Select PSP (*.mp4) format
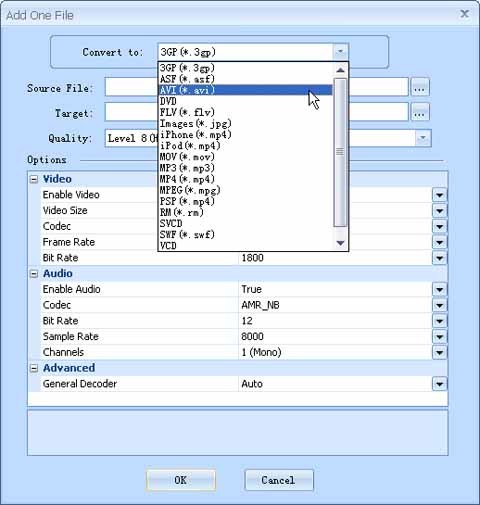The height and width of the screenshot is (505, 480). coord(246,201)
